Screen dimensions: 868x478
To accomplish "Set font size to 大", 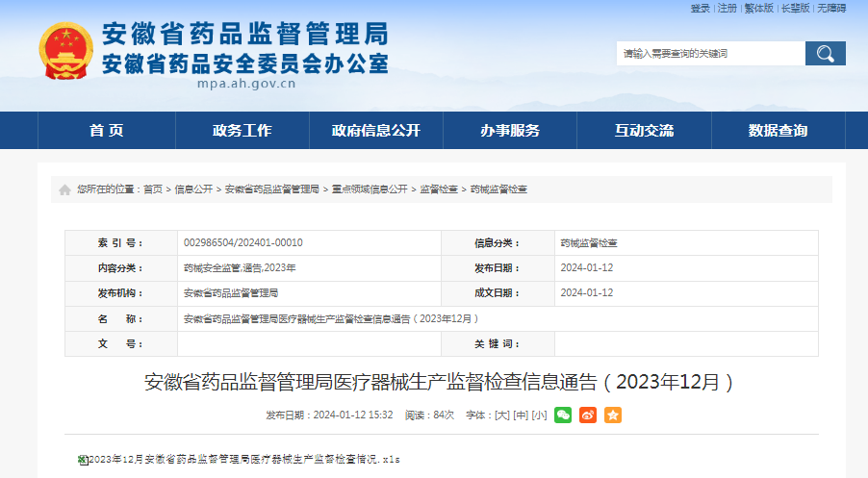I will click(x=502, y=415).
